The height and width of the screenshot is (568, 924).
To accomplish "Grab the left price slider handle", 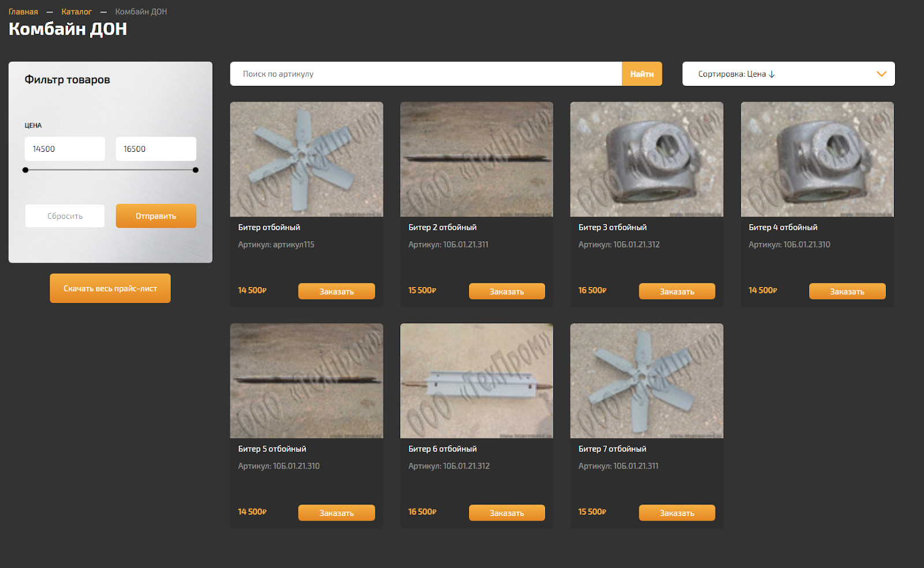I will (25, 170).
